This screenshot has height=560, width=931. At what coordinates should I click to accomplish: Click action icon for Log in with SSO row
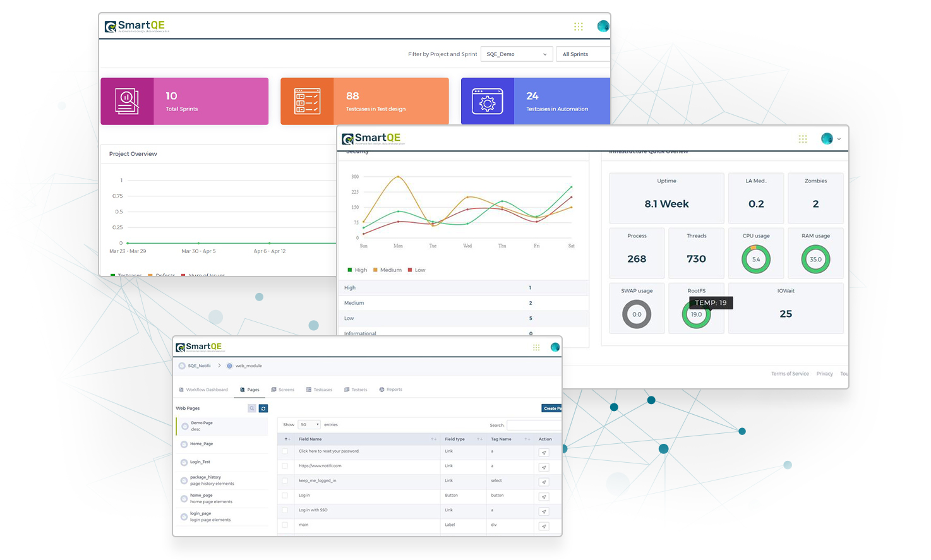click(544, 511)
